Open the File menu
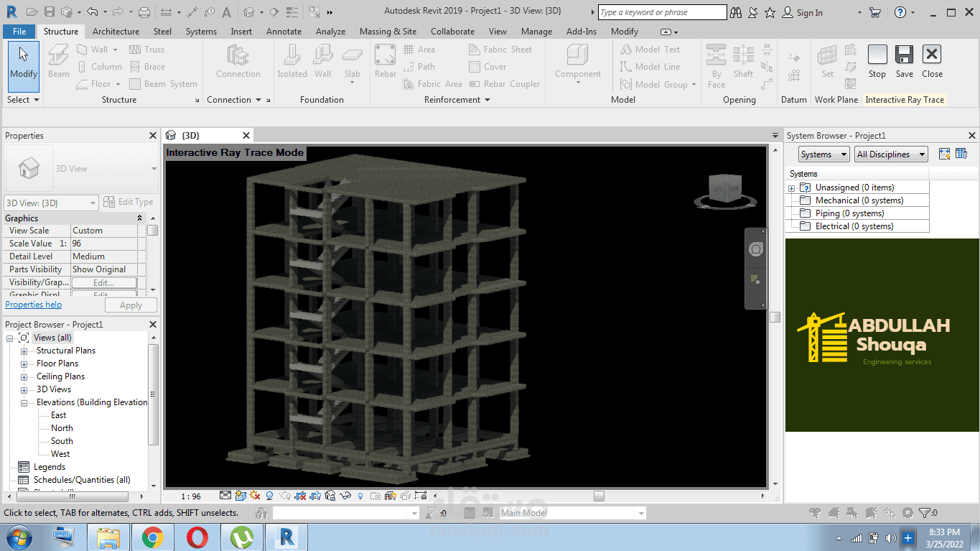The height and width of the screenshot is (551, 980). pyautogui.click(x=19, y=31)
